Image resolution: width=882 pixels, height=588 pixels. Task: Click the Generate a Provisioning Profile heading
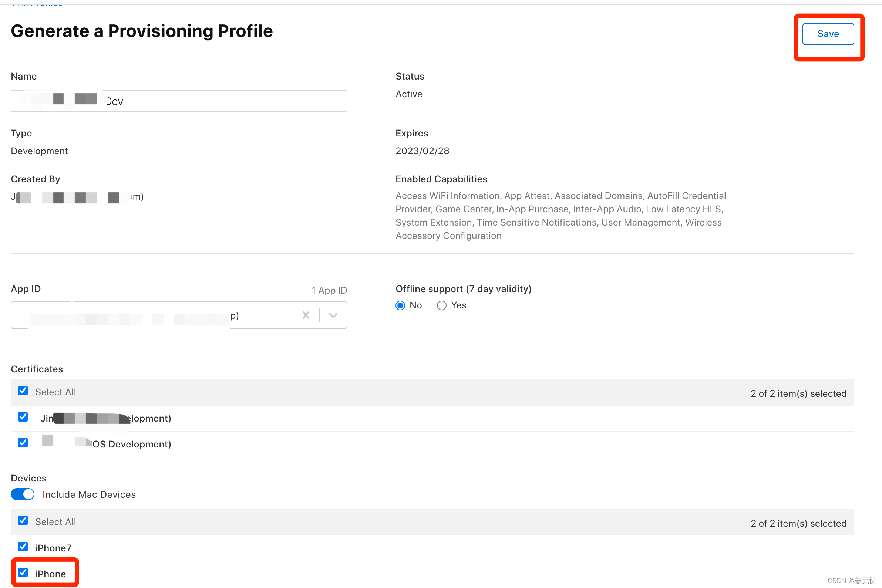(x=142, y=31)
